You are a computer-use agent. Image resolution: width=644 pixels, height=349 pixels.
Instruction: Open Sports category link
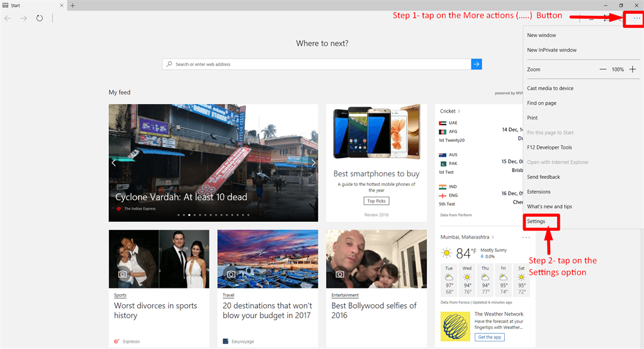(120, 295)
